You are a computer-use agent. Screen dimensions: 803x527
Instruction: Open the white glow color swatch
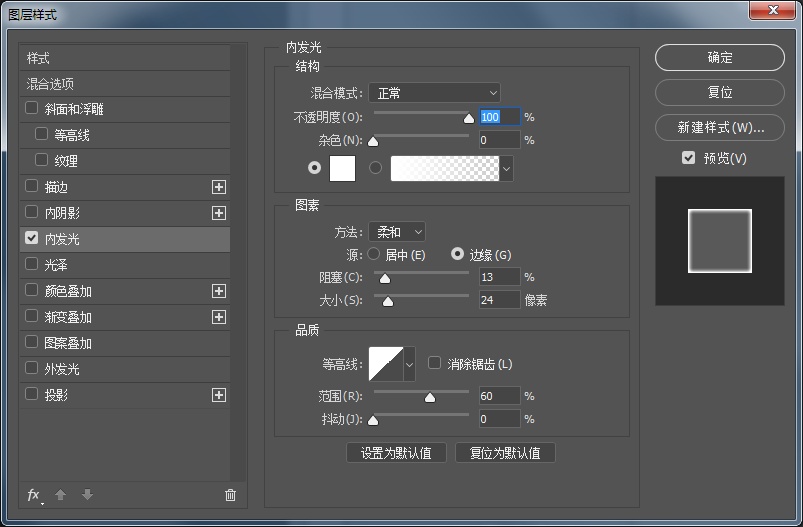click(x=342, y=168)
